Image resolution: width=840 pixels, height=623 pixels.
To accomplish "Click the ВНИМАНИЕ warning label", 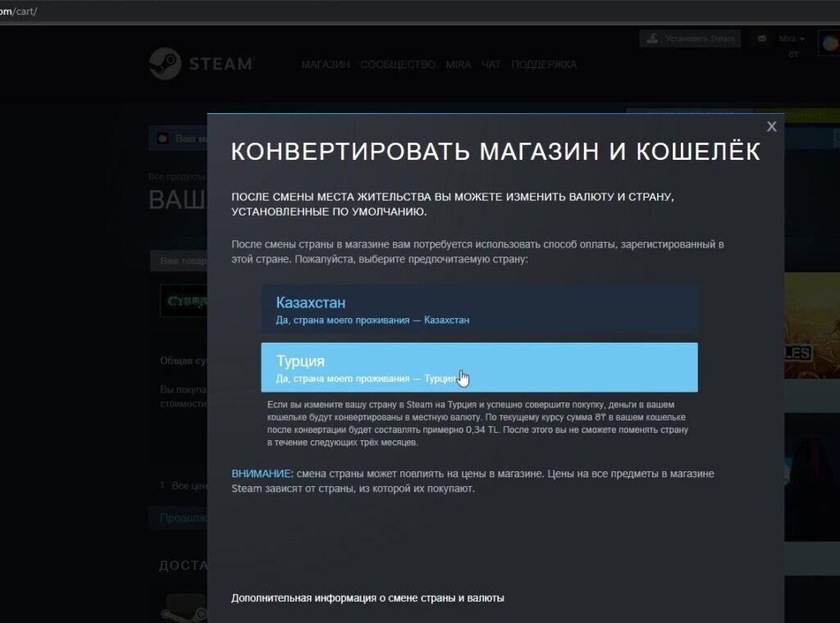I will pyautogui.click(x=261, y=474).
